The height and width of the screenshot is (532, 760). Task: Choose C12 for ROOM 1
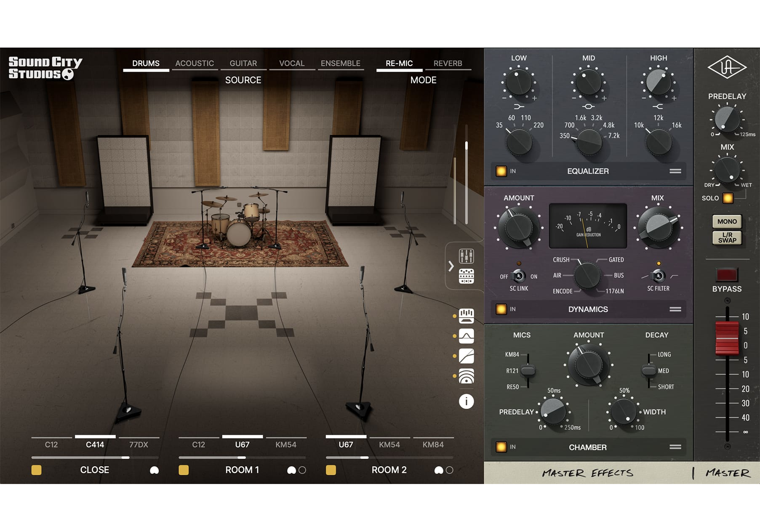pyautogui.click(x=199, y=444)
